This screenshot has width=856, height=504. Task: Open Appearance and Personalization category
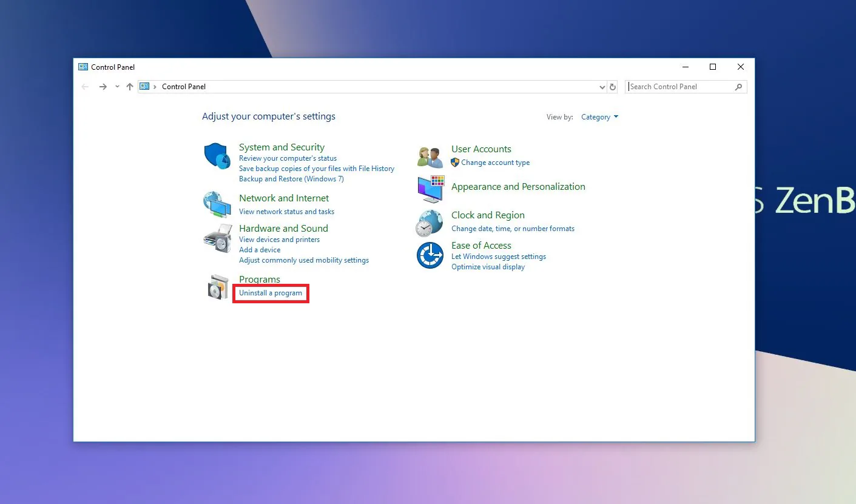pos(518,187)
